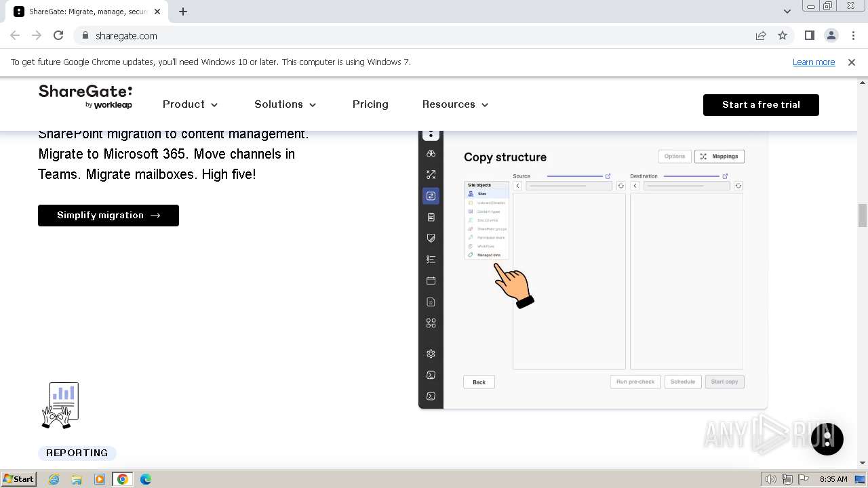Click the Simplify migration button
This screenshot has width=868, height=488.
point(108,216)
